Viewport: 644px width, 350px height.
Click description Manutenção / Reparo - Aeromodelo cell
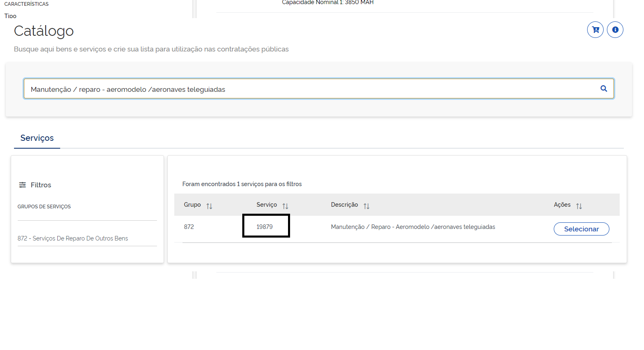(413, 227)
